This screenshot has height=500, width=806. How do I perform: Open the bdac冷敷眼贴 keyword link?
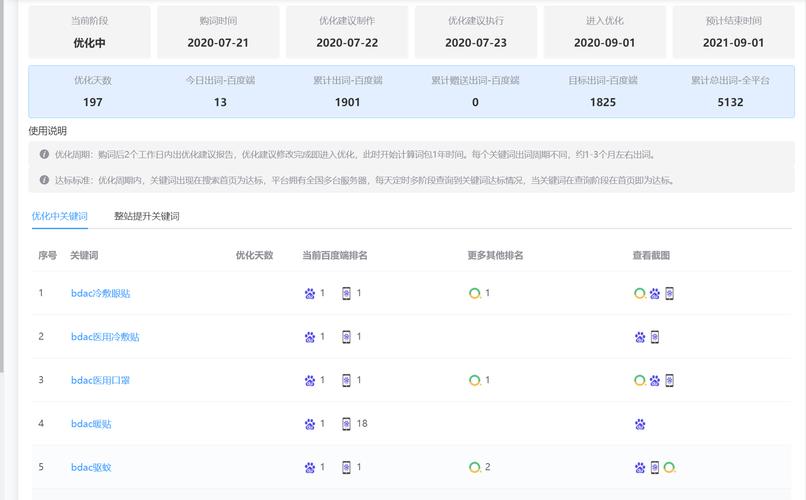[100, 294]
